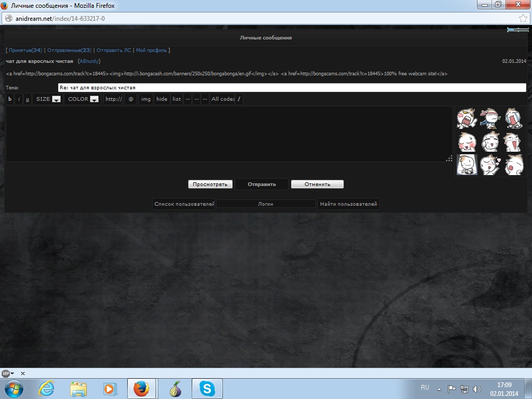Click the 'Тема:' label
The image size is (532, 399).
pyautogui.click(x=12, y=87)
